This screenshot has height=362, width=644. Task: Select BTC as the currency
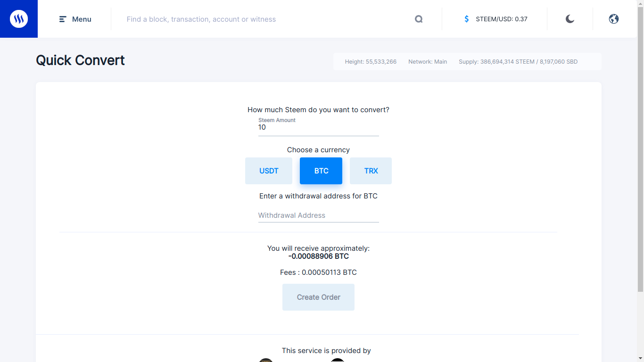click(321, 171)
